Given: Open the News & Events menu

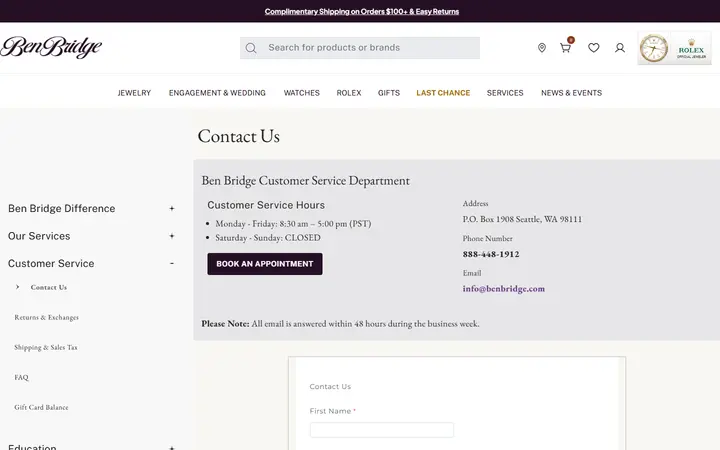Looking at the screenshot, I should [571, 93].
